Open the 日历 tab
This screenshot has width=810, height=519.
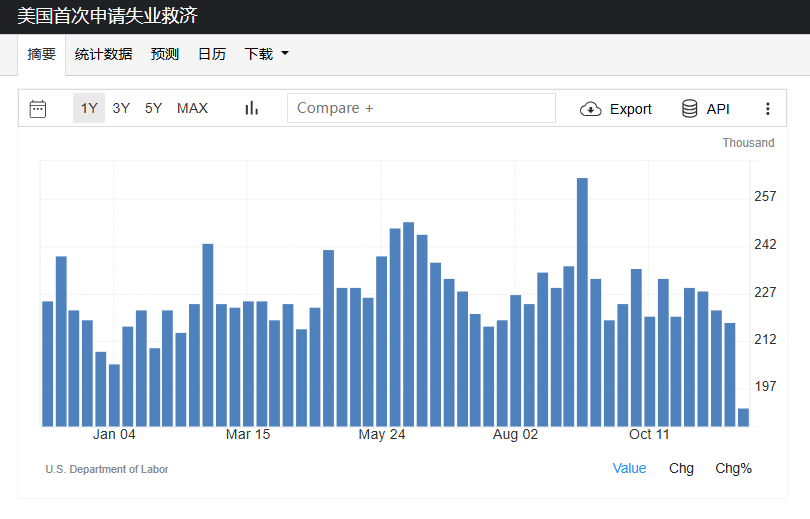[211, 54]
